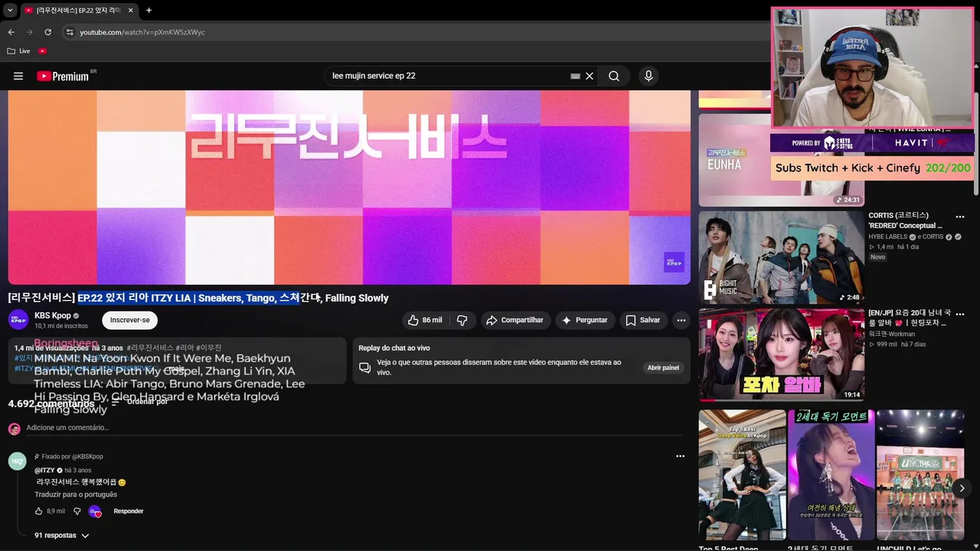Play CORTIS REDRED recommended video thumbnail

tap(781, 257)
